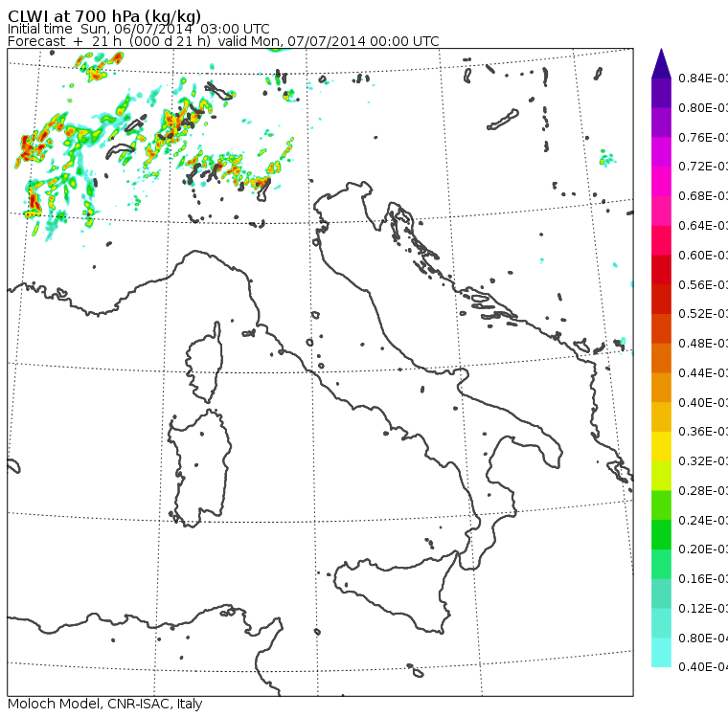The width and height of the screenshot is (728, 717).
Task: Select the yellow band between 0.32E-03 and 0.36E-03
Action: click(661, 446)
